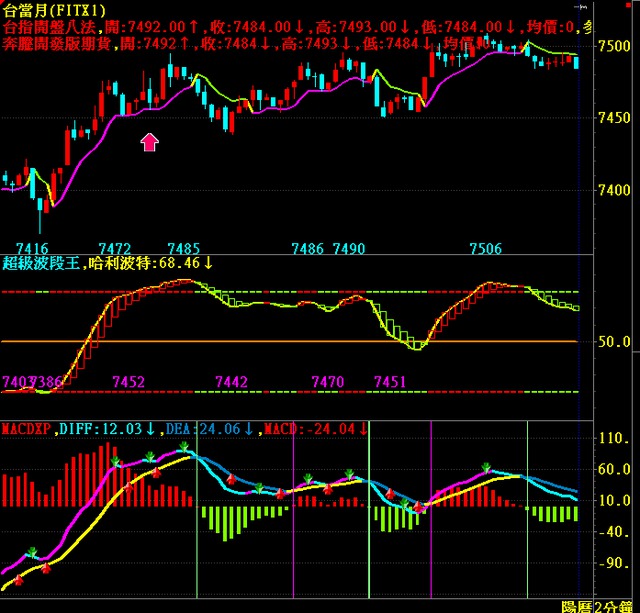Click the -40. MACD axis label
The width and height of the screenshot is (640, 613).
click(x=613, y=532)
